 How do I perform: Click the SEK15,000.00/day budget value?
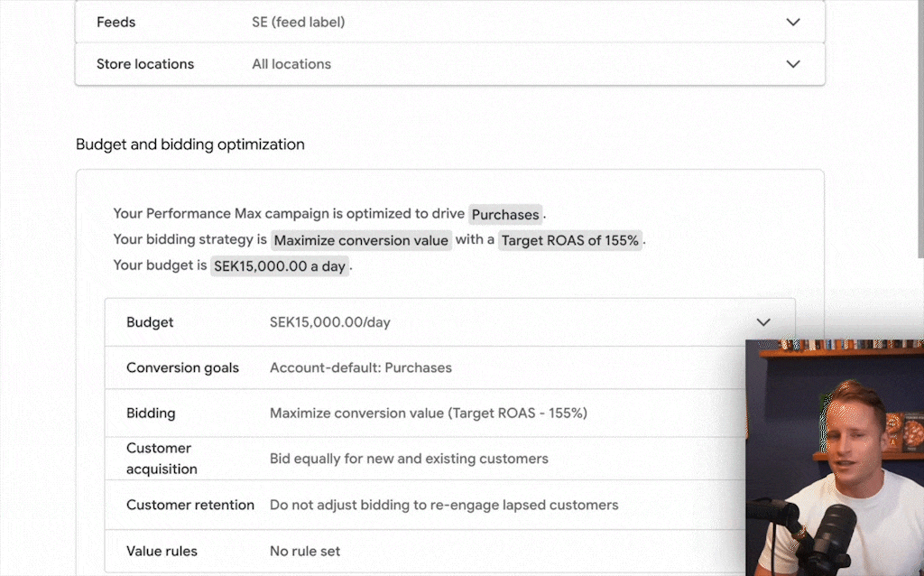point(329,322)
